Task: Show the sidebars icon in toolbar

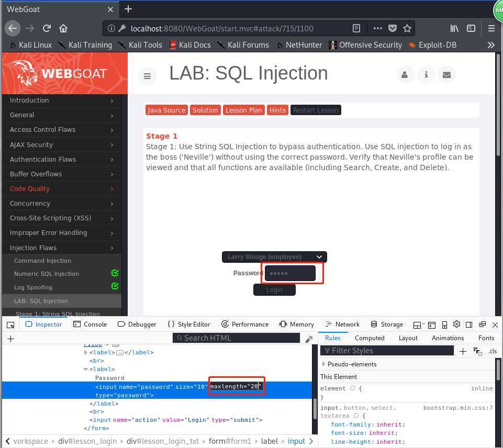Action: (471, 29)
